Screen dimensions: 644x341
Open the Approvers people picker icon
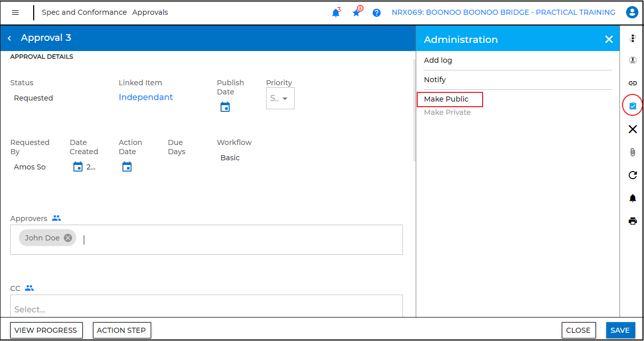point(56,218)
